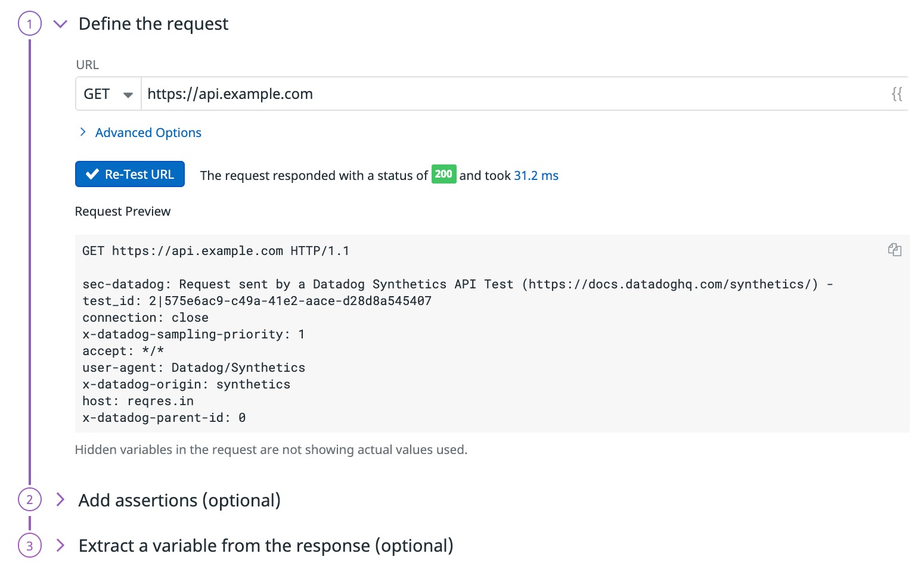Collapse the Define the request section chevron
The height and width of the screenshot is (572, 924).
pos(60,24)
